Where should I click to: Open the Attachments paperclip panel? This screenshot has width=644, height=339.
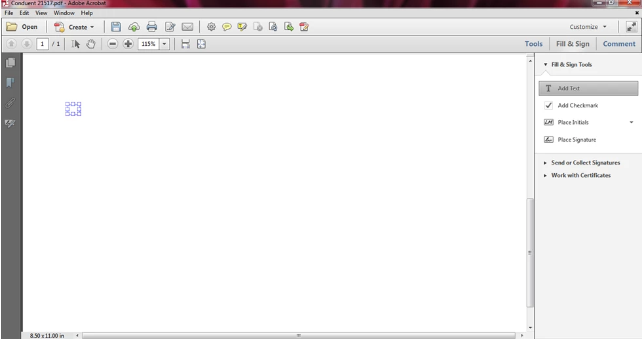[10, 103]
